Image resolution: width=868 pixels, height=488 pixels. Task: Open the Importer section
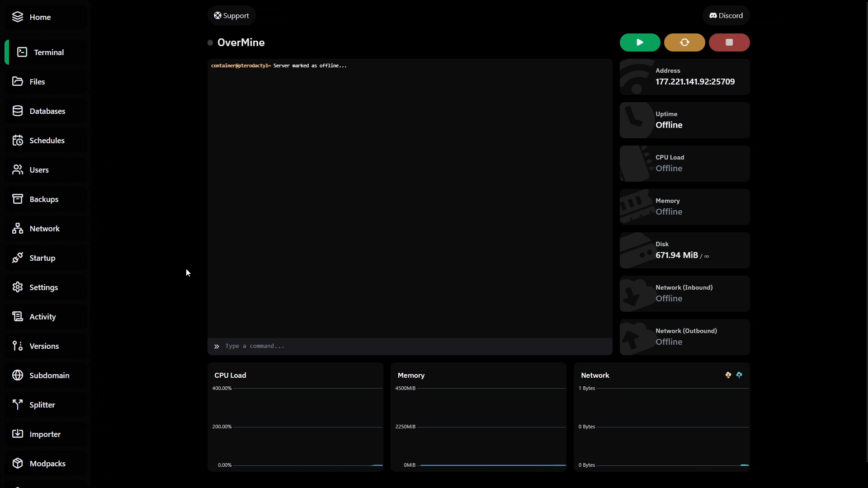45,434
